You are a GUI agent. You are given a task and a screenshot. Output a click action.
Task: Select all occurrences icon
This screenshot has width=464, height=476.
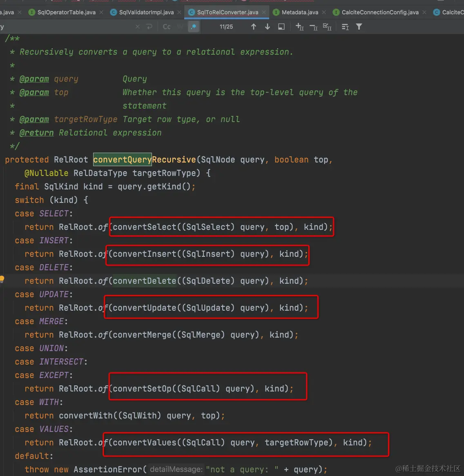pyautogui.click(x=327, y=27)
